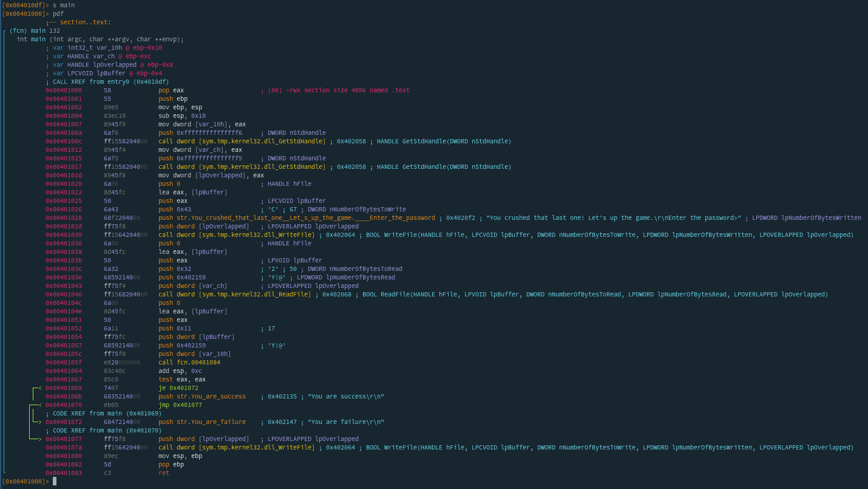Click the 'pdf' command on the second line

click(x=58, y=13)
